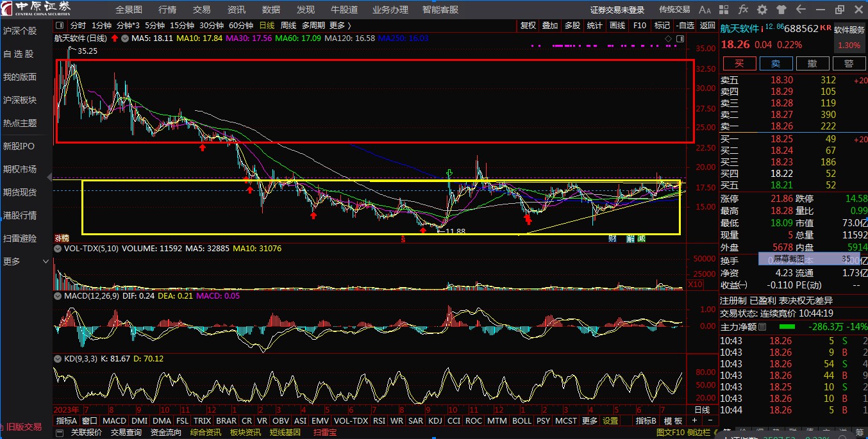Viewport: 868px width, 439px height.
Task: Click 设置 in indicator bar
Action: pos(611,421)
